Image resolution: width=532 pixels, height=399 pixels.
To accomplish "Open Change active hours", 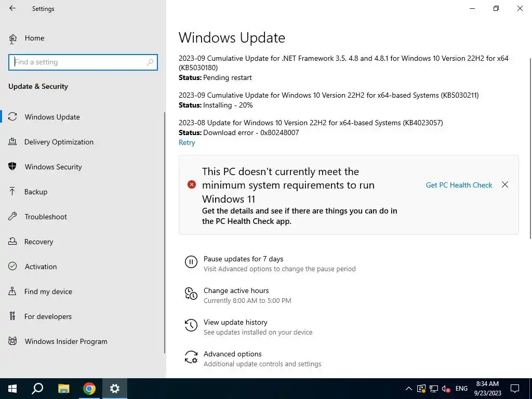I will 236,290.
